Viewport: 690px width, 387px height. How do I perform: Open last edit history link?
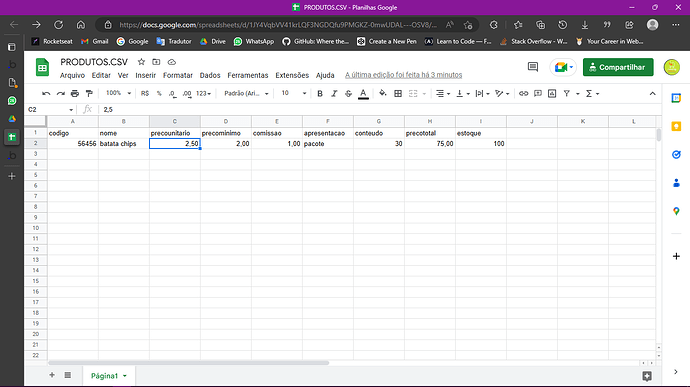click(x=404, y=75)
